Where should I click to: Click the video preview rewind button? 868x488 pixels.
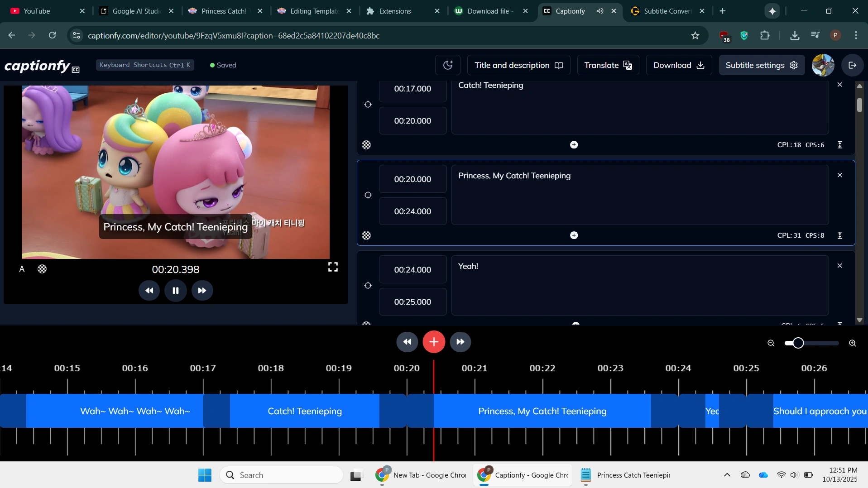(x=149, y=291)
